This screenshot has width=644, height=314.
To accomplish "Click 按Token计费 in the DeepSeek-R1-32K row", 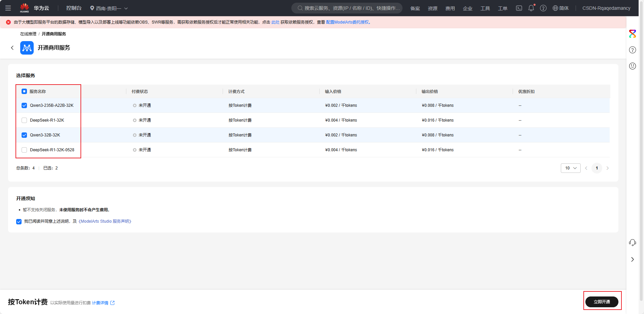I will click(240, 120).
